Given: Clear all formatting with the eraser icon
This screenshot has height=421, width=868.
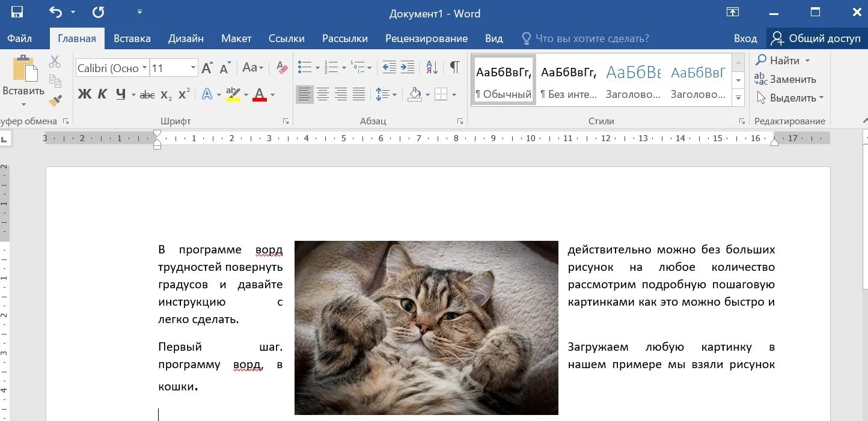Looking at the screenshot, I should pos(281,68).
